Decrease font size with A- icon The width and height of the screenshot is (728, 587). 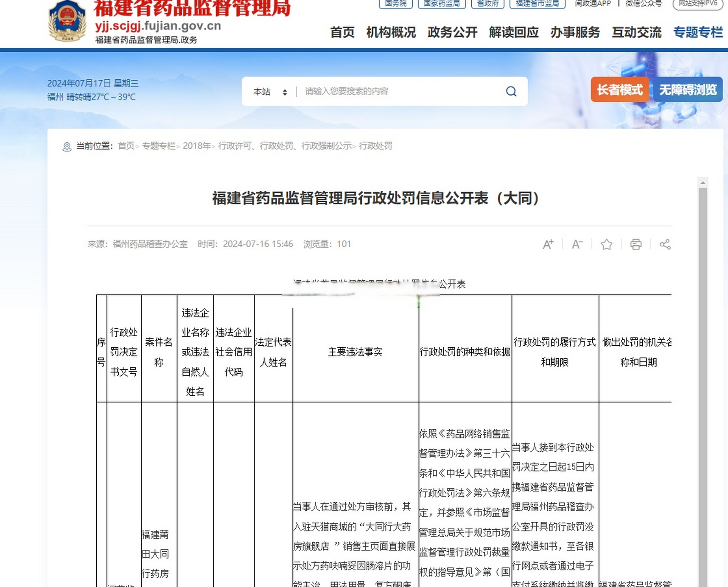[x=577, y=244]
